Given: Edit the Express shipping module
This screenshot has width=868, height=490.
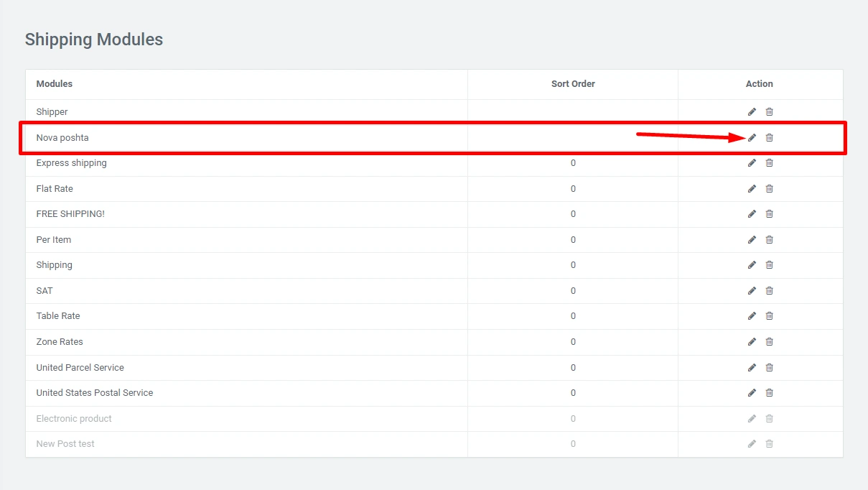Looking at the screenshot, I should pyautogui.click(x=752, y=163).
